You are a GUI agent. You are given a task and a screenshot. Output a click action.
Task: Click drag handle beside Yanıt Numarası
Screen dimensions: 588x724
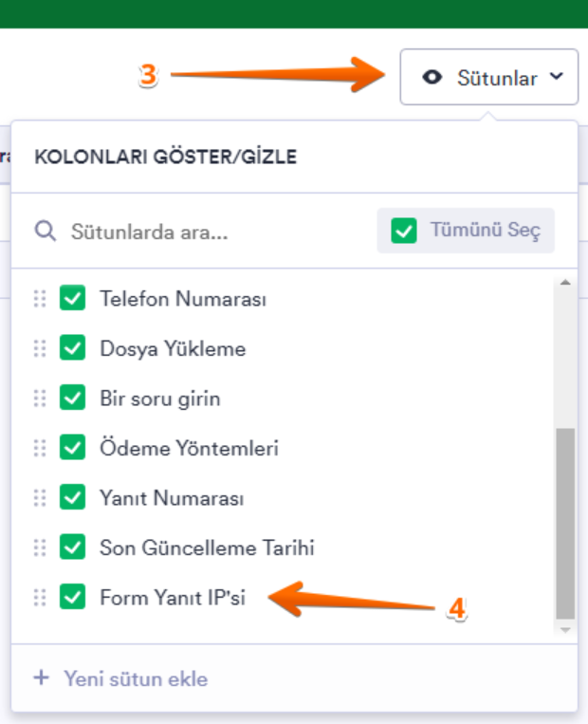pyautogui.click(x=40, y=497)
